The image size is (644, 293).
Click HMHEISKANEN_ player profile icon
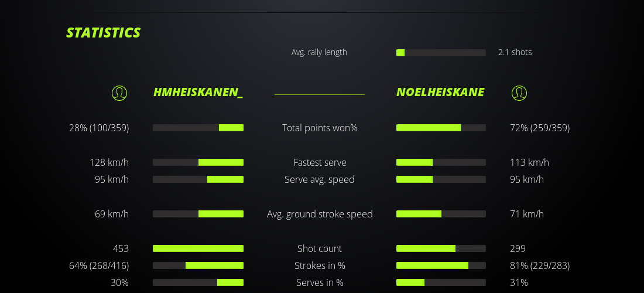click(x=119, y=93)
